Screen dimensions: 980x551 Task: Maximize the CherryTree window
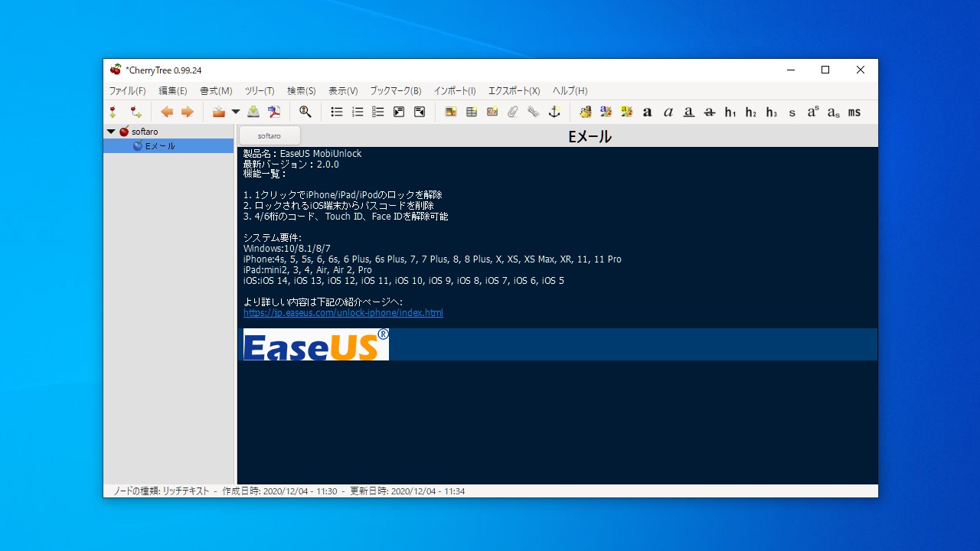pyautogui.click(x=825, y=70)
